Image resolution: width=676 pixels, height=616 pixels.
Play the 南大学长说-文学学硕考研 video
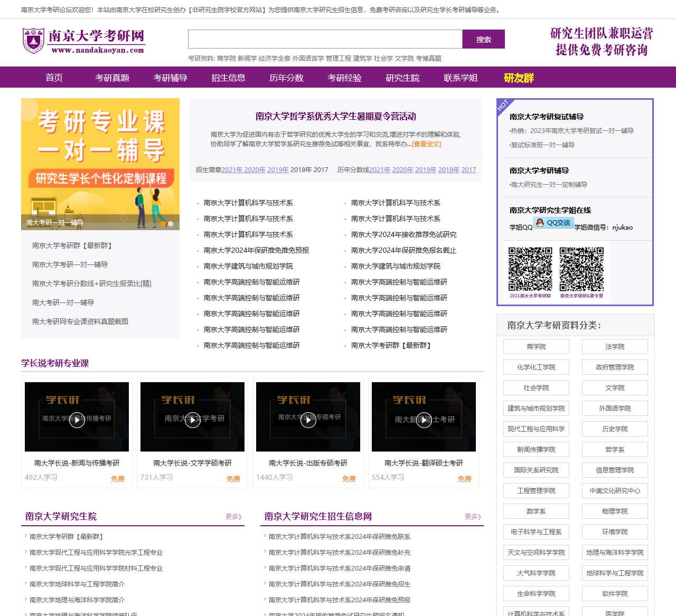coord(192,420)
